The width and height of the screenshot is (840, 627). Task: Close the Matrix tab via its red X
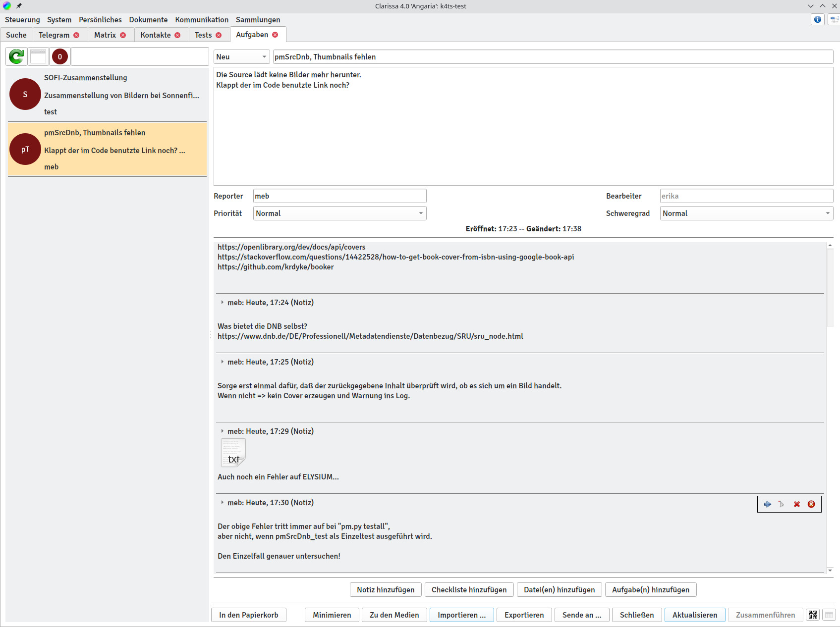(123, 35)
